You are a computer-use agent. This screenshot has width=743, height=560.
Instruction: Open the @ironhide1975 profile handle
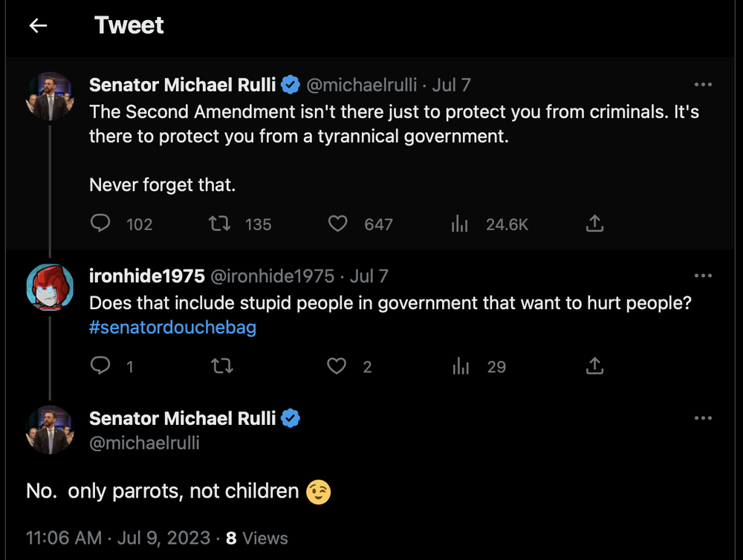tap(273, 276)
